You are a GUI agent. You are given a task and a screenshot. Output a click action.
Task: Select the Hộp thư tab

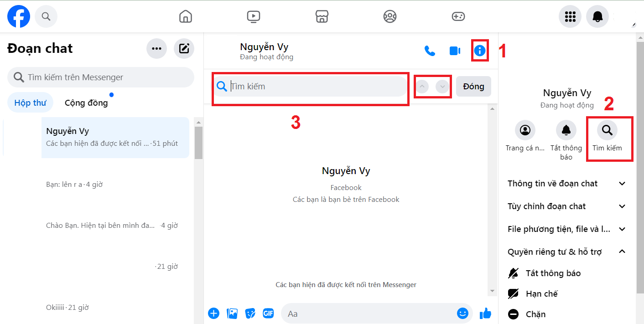coord(30,103)
